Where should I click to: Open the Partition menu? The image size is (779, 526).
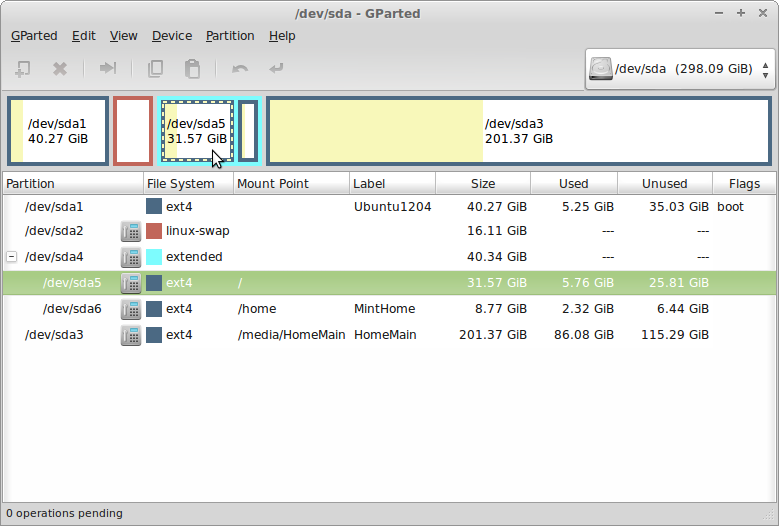coord(230,36)
